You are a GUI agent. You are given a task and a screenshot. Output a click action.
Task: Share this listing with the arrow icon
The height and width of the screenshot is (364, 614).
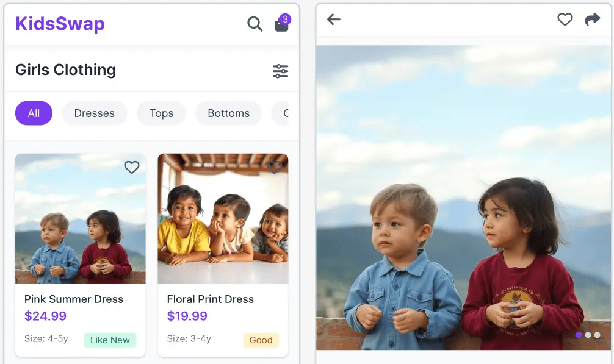click(x=592, y=20)
